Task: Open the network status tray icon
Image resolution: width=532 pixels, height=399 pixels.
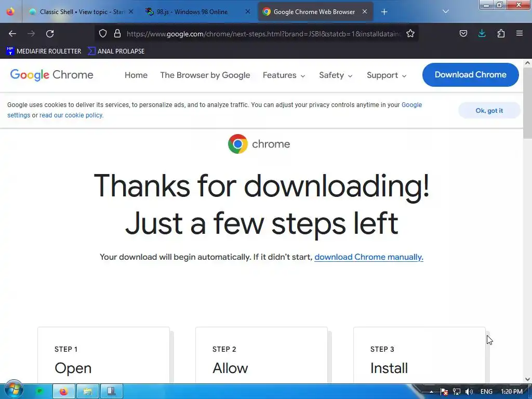Action: [457, 392]
